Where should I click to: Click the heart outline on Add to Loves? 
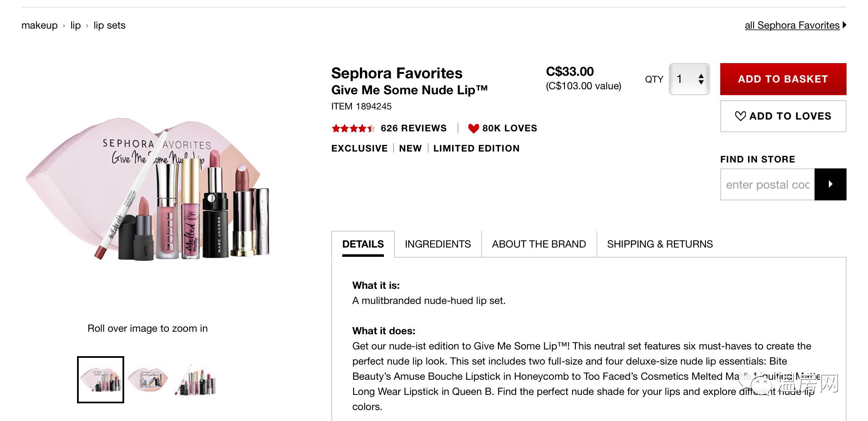coord(740,116)
